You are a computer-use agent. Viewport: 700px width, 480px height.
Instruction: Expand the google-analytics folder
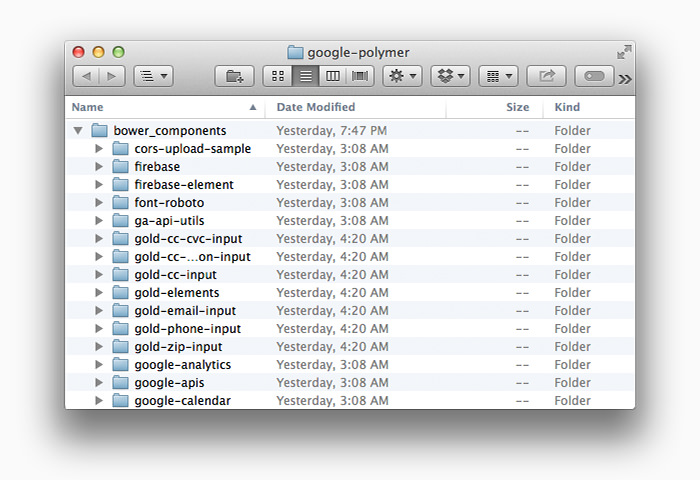[99, 365]
